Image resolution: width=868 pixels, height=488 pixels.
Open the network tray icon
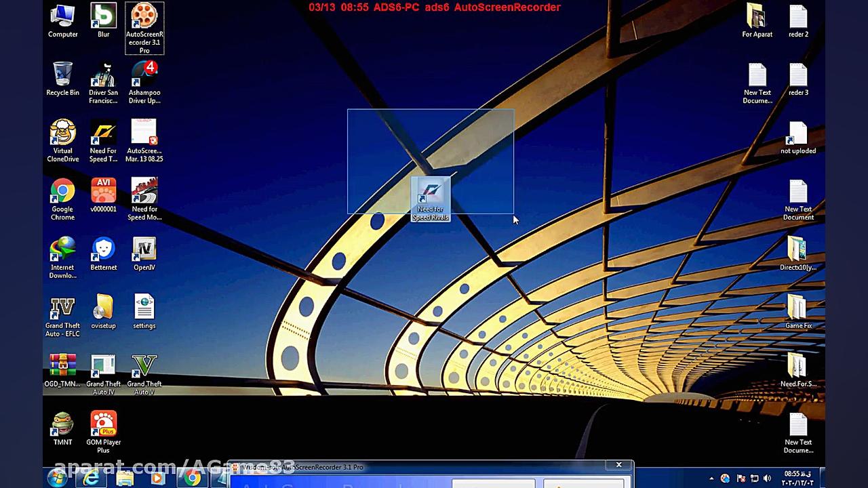click(x=755, y=479)
